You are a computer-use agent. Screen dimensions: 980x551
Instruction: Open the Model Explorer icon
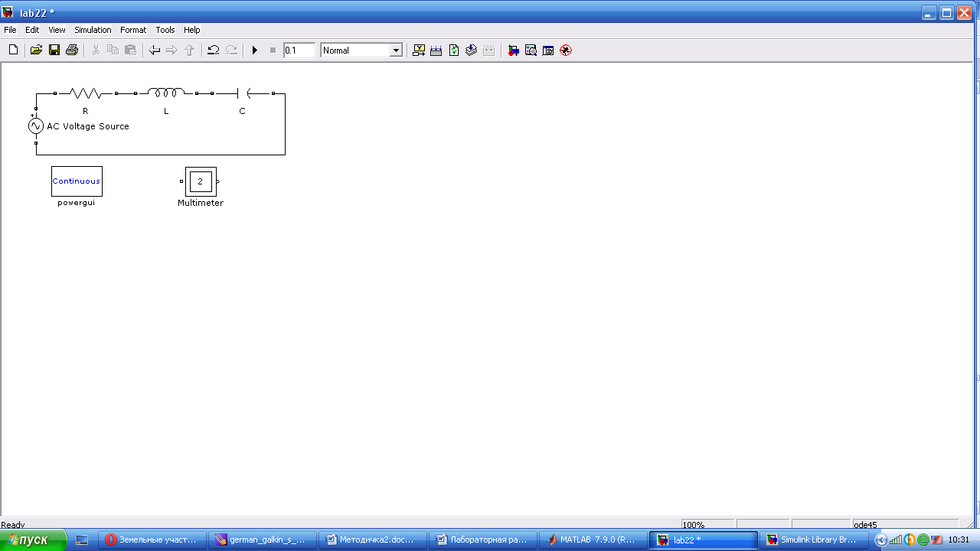click(x=531, y=51)
